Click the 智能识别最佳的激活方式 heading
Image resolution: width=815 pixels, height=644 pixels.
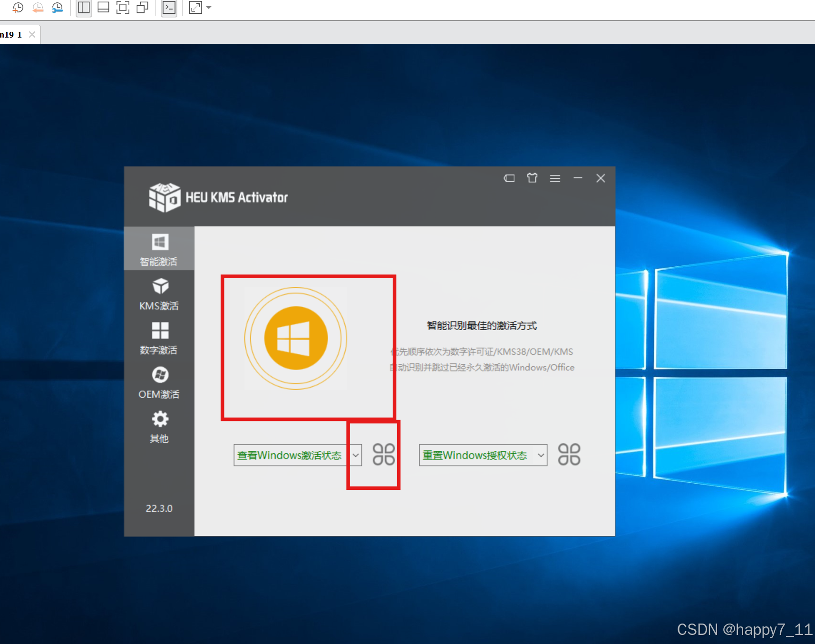pyautogui.click(x=482, y=326)
